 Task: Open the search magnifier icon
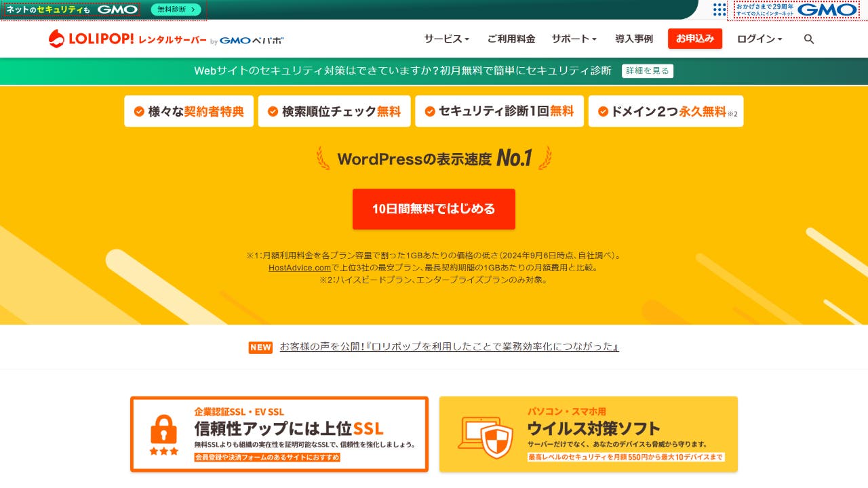[808, 39]
